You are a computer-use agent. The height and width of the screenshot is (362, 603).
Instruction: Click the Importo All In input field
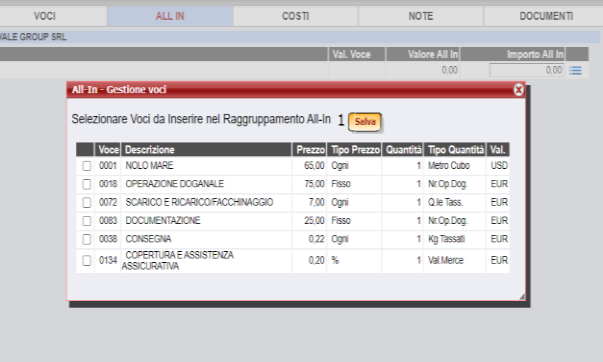[526, 70]
